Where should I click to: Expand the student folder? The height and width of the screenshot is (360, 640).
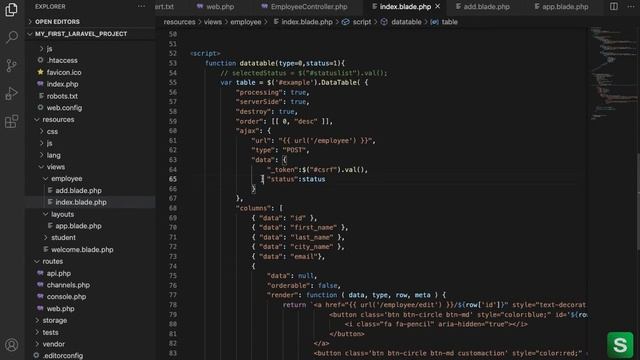pos(46,238)
